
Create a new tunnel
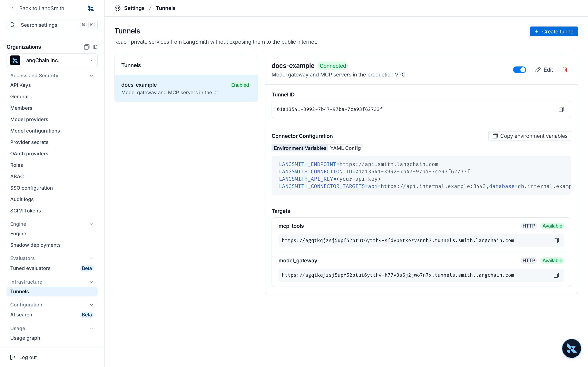554,32
